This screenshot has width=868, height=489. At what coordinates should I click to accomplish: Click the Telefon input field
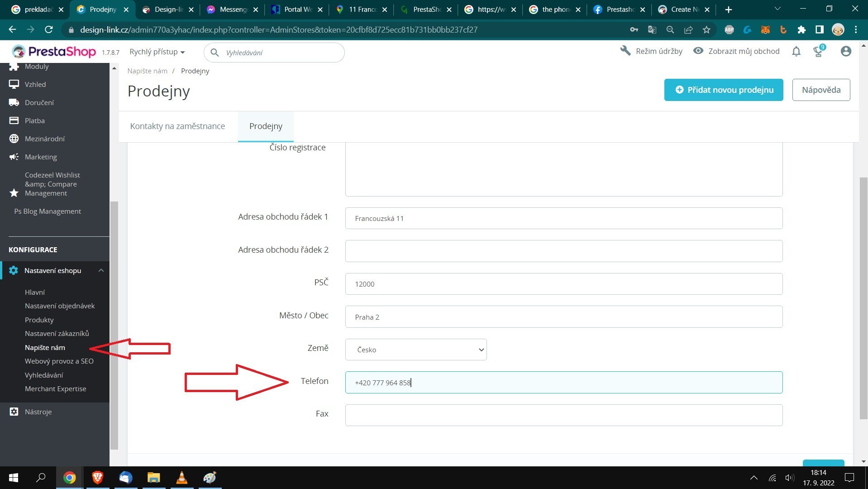click(x=564, y=383)
